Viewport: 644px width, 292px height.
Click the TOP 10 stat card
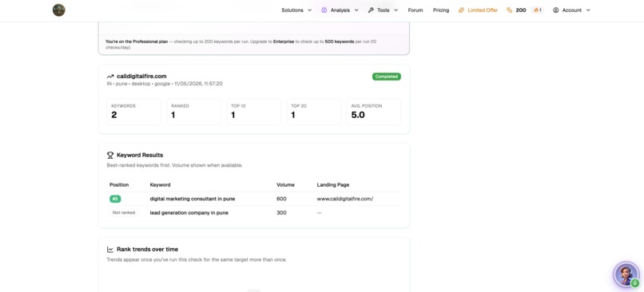pyautogui.click(x=253, y=112)
